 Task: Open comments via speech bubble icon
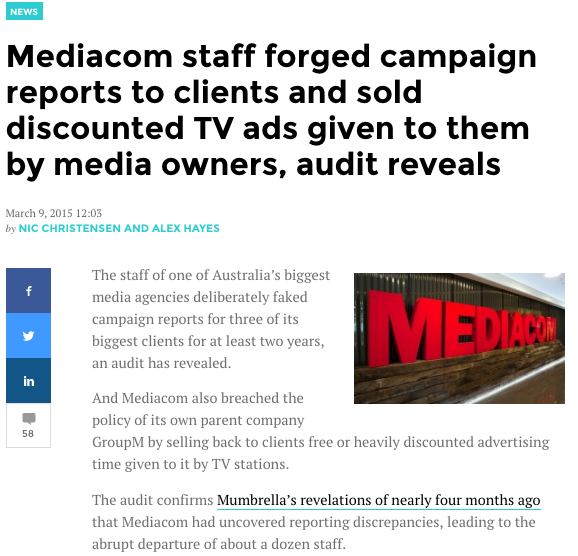pos(29,418)
